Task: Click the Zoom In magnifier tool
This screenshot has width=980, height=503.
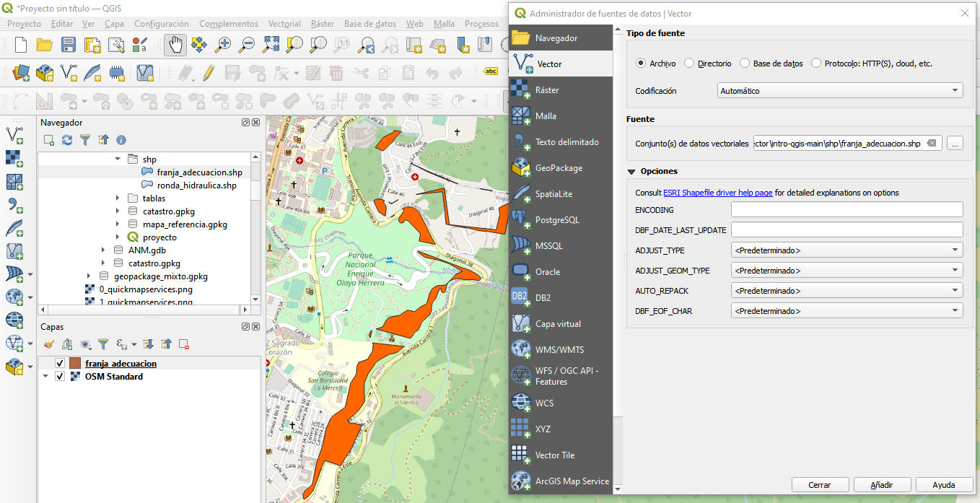Action: (x=224, y=45)
